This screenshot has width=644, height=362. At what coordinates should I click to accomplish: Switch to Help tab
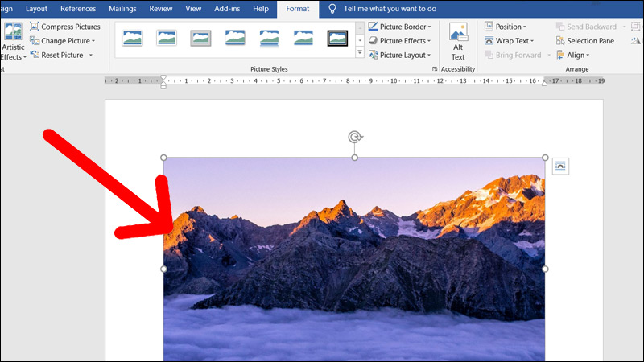pos(260,9)
